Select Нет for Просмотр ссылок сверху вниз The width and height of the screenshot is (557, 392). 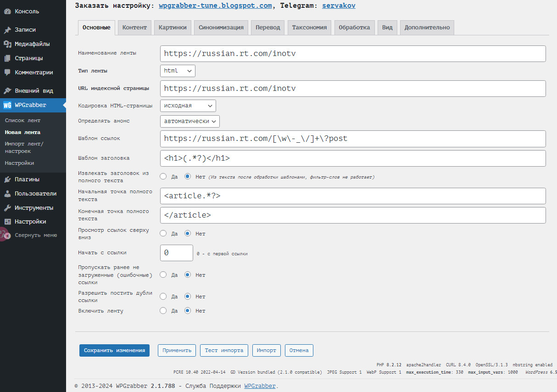188,234
